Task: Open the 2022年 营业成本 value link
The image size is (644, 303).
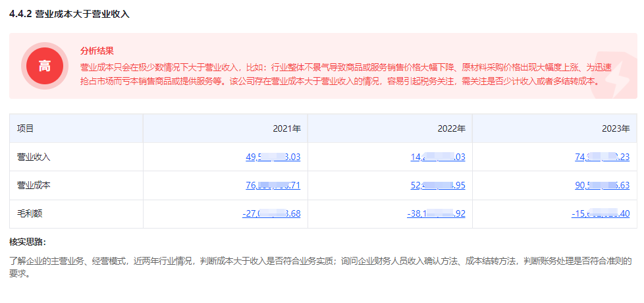Action: tap(437, 185)
